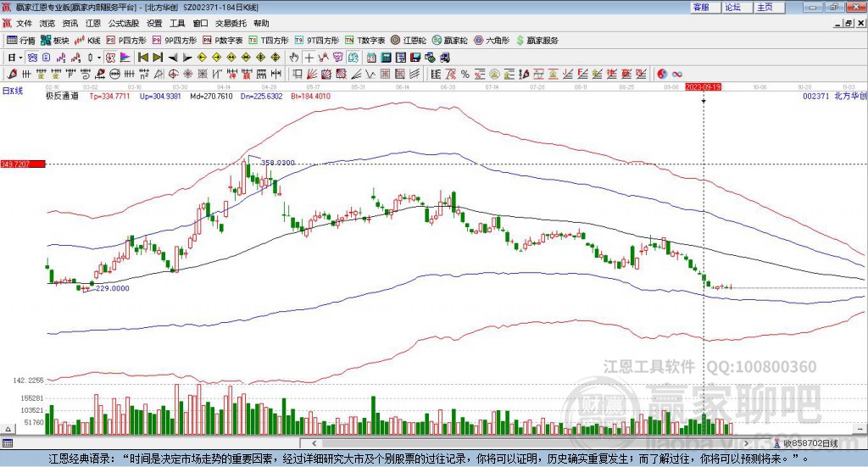The width and height of the screenshot is (868, 467).
Task: Click the 229.0000 low price annotation
Action: click(x=113, y=288)
